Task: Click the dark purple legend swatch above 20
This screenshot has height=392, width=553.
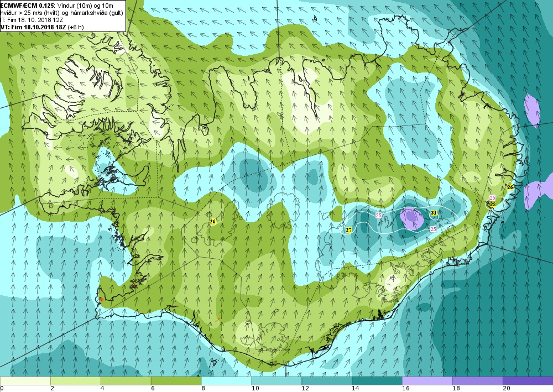Action: click(x=528, y=381)
